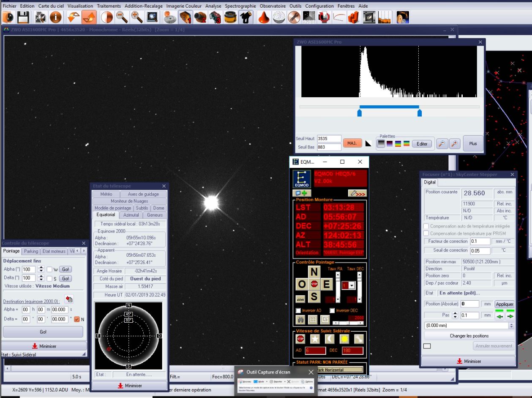Image resolution: width=532 pixels, height=398 pixels.
Task: Open the orange info icon in toolbar
Action: pos(57,17)
